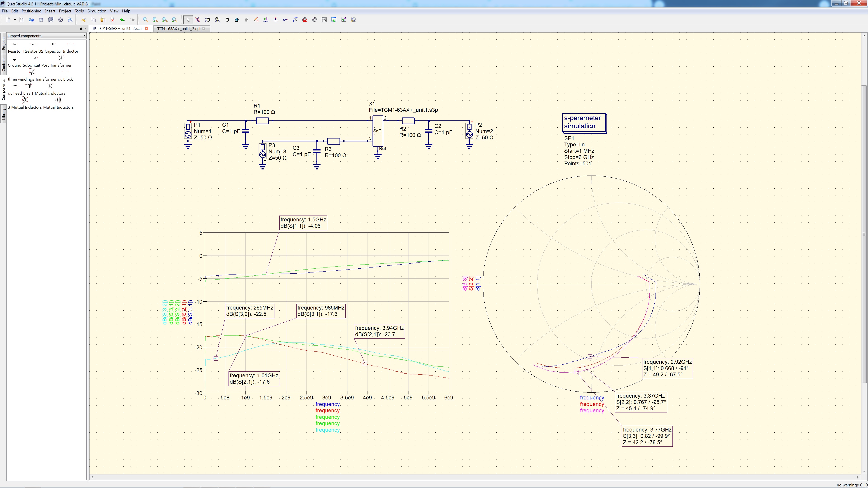Screen dimensions: 868x488
Task: Click the Zoom In magnifier toolbar icon
Action: click(x=165, y=20)
